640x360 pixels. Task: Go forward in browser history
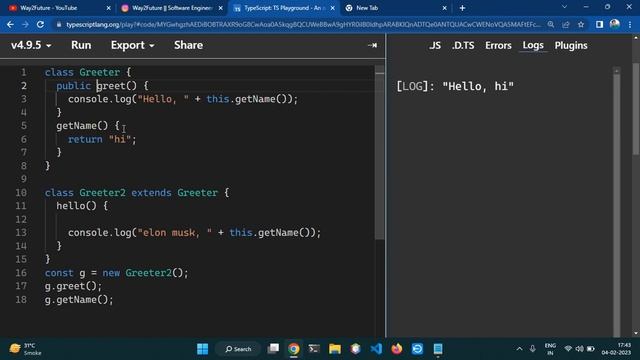pos(25,24)
